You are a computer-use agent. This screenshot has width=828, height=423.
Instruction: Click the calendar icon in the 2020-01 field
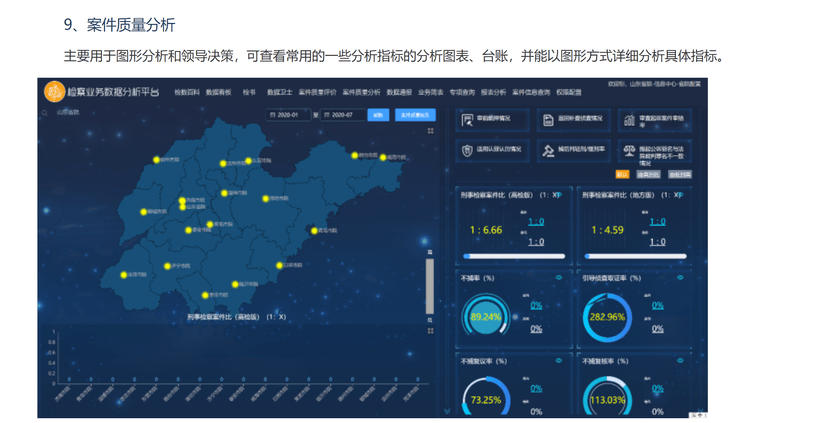coord(272,115)
